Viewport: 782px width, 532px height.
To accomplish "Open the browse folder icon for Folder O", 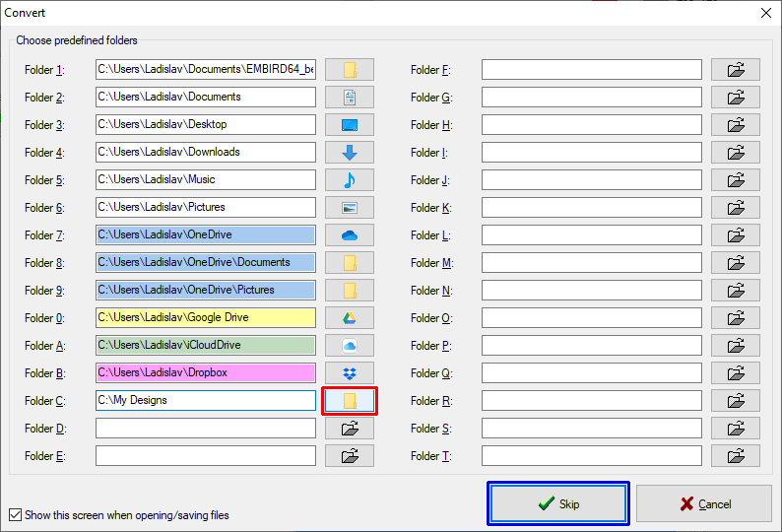I will 736,318.
